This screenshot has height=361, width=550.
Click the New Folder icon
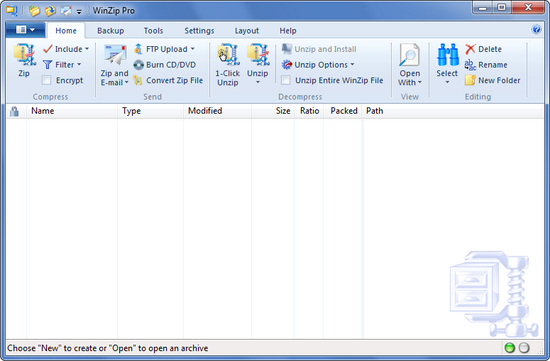[x=470, y=80]
